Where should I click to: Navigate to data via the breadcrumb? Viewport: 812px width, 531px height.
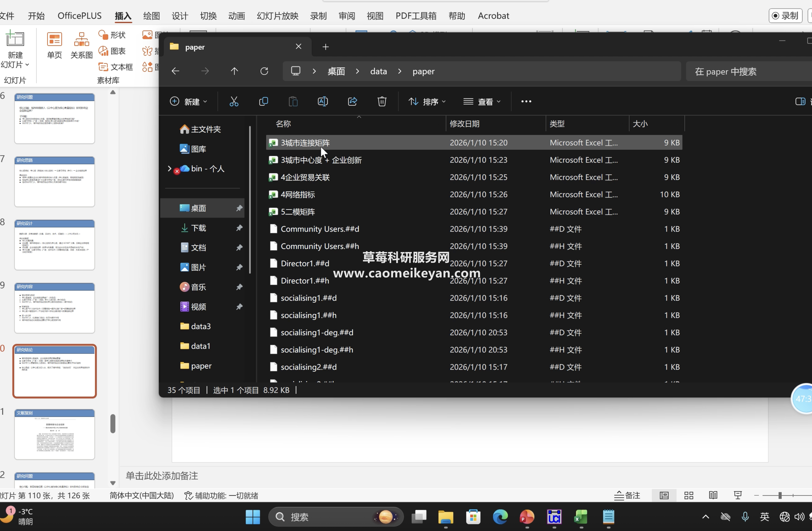pyautogui.click(x=378, y=71)
